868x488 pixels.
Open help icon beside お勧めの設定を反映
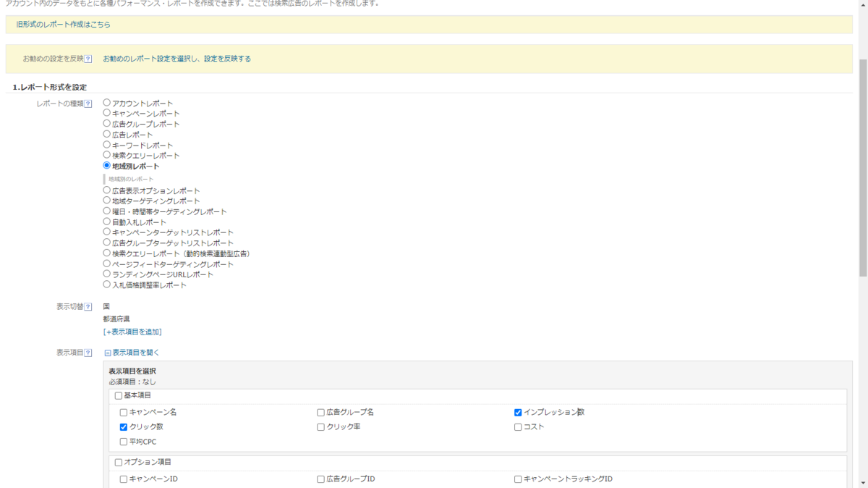[x=88, y=59]
